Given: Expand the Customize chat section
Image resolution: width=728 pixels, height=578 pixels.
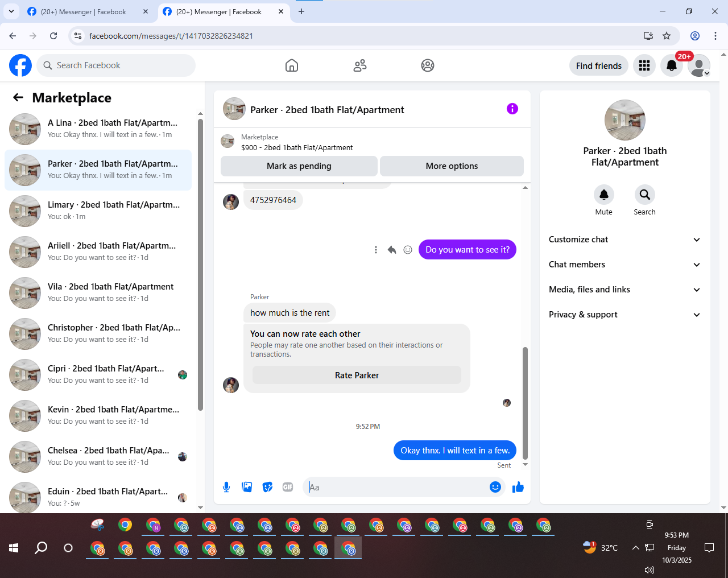Looking at the screenshot, I should tap(625, 240).
